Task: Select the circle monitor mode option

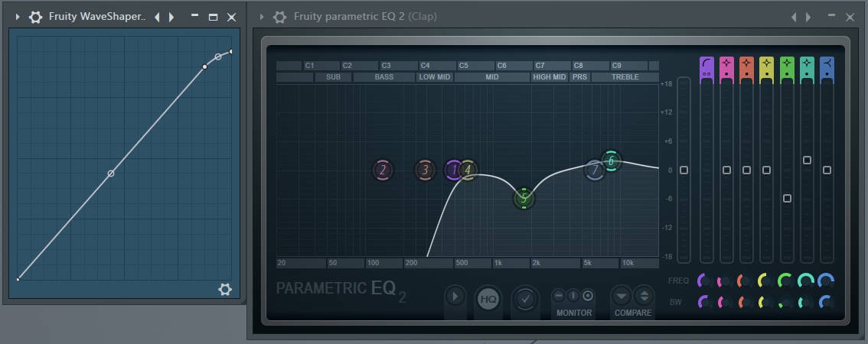Action: pyautogui.click(x=588, y=296)
